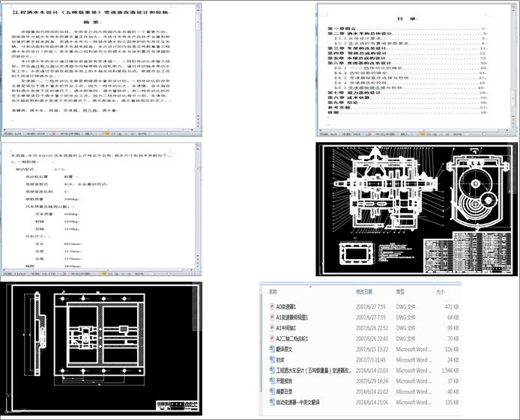Click the 中文(中国) language indicator in the abstract document

click(x=70, y=134)
